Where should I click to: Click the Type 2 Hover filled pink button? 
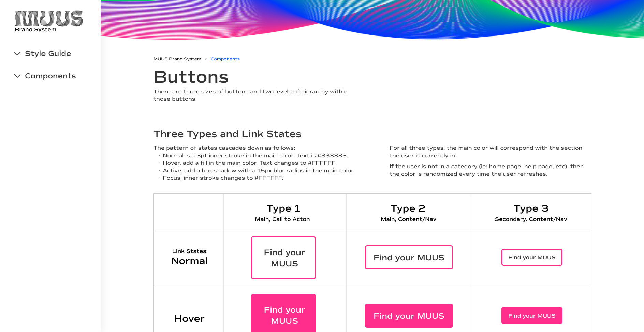coord(409,316)
